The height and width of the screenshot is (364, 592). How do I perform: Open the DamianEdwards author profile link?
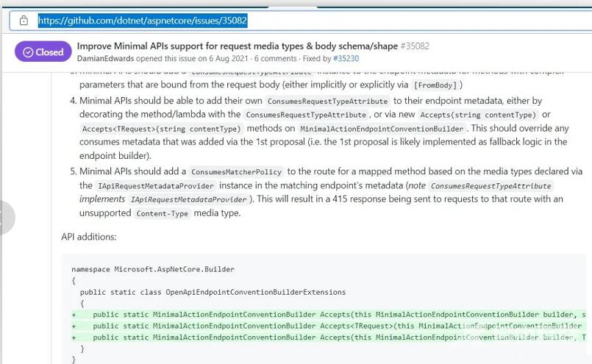click(106, 58)
